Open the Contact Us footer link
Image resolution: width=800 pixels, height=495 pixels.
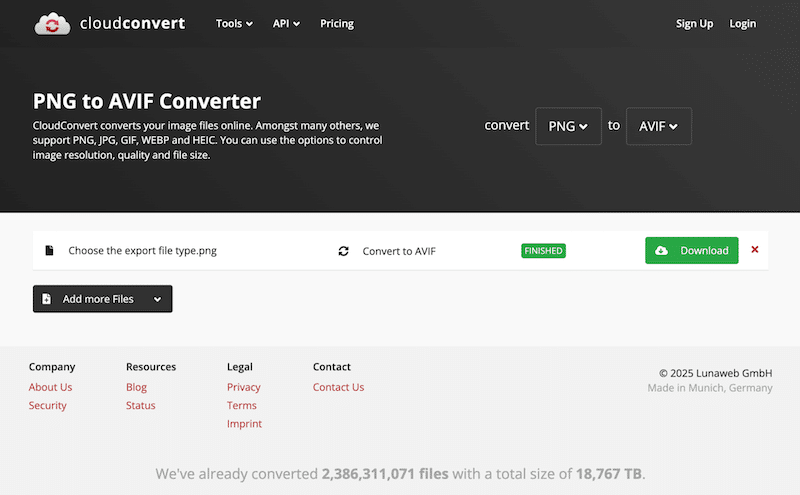pos(338,387)
